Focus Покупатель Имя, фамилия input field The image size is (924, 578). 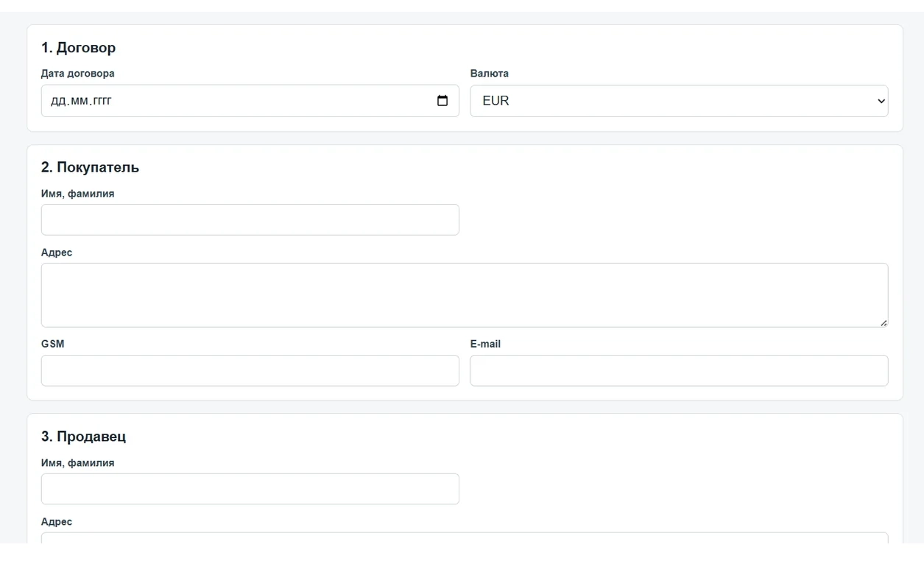coord(250,220)
